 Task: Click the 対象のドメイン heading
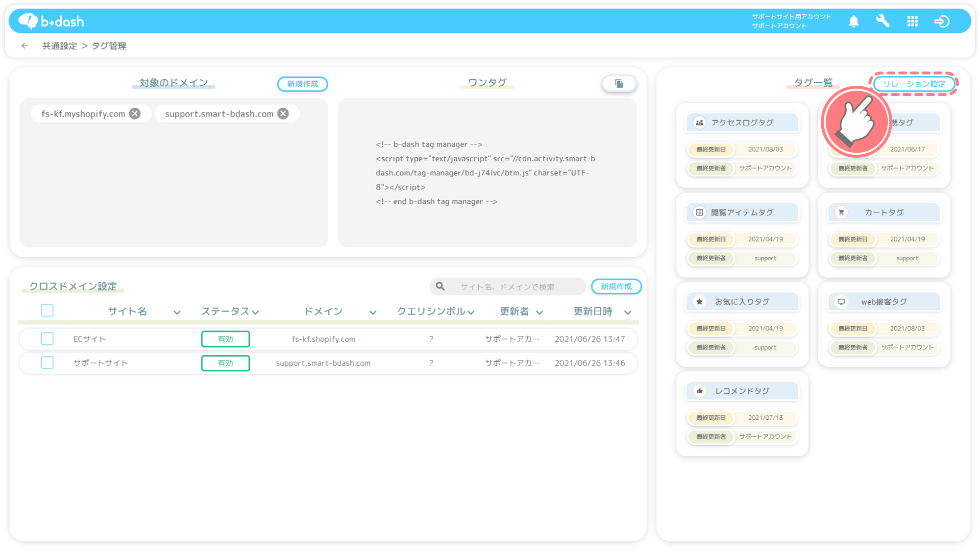(173, 82)
